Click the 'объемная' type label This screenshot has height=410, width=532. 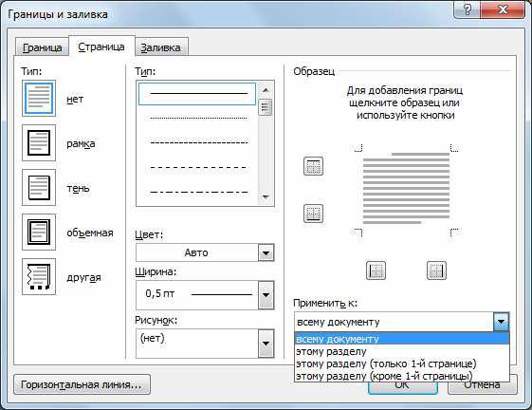click(90, 233)
